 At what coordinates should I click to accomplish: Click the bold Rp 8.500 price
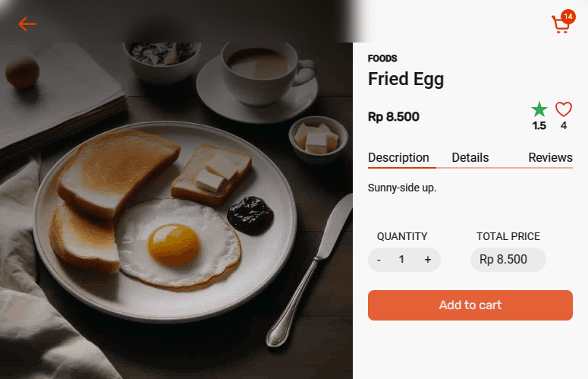[394, 117]
